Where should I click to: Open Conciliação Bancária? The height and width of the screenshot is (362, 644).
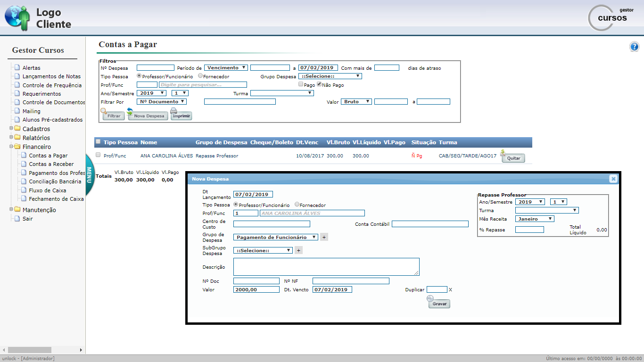55,181
